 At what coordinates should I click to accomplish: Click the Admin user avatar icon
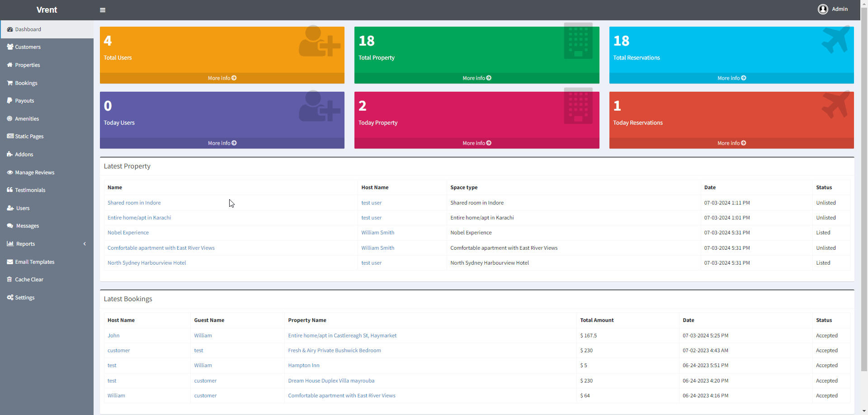click(x=823, y=9)
